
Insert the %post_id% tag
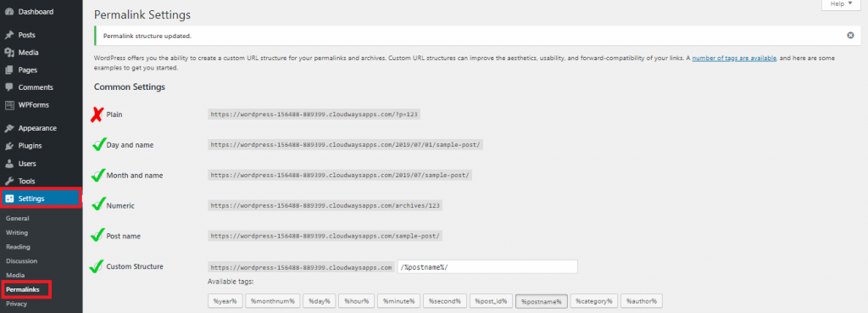pos(491,301)
